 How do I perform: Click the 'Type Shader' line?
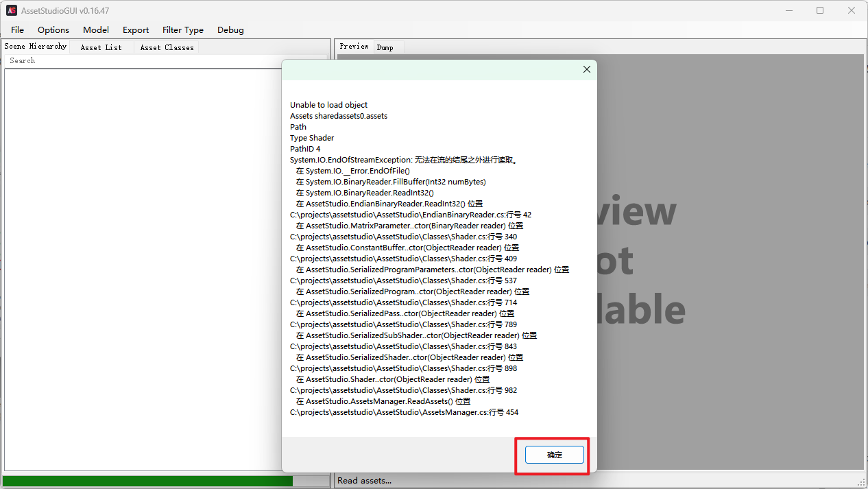(x=312, y=138)
